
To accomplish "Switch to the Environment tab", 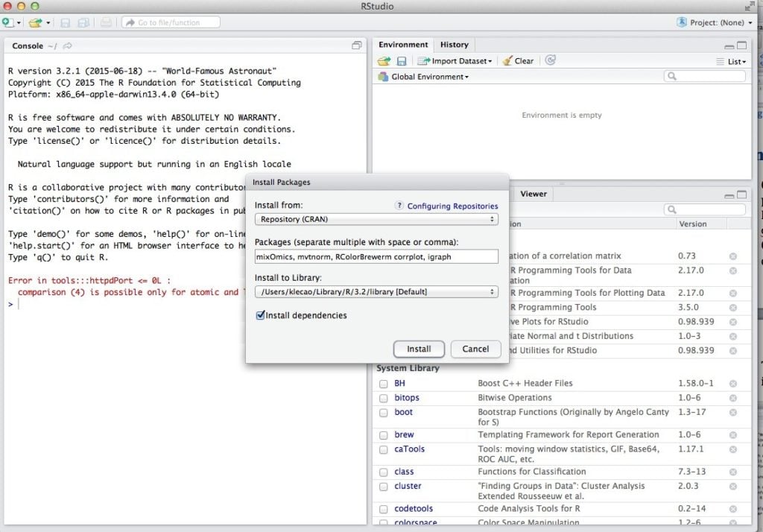I will pyautogui.click(x=403, y=45).
